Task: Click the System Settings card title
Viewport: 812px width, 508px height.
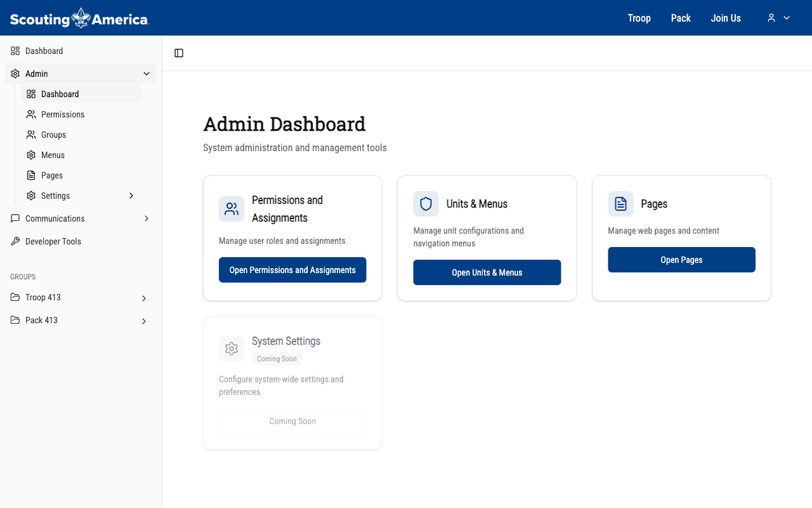Action: 286,341
